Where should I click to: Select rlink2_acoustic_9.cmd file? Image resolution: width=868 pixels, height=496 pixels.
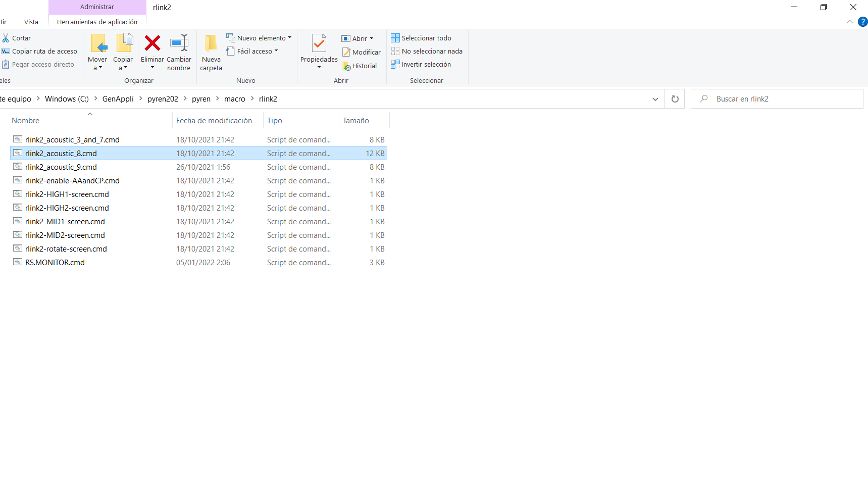point(198,167)
